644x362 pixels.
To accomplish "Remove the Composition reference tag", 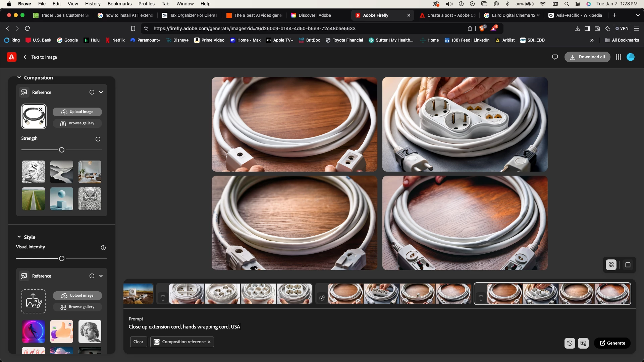I will (x=209, y=342).
